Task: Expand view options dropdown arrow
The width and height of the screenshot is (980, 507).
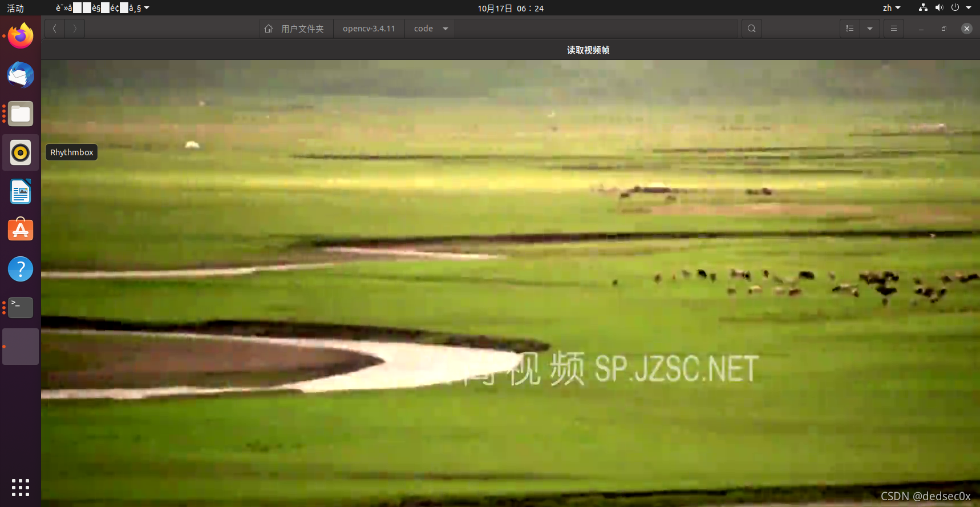Action: 870,29
